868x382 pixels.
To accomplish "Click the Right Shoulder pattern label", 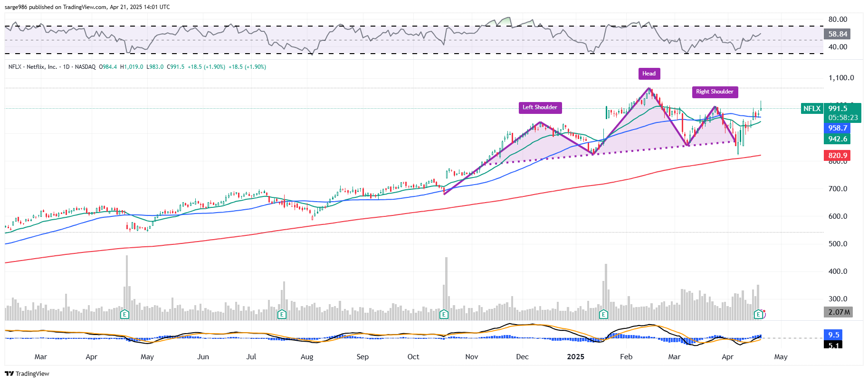I will [x=715, y=92].
